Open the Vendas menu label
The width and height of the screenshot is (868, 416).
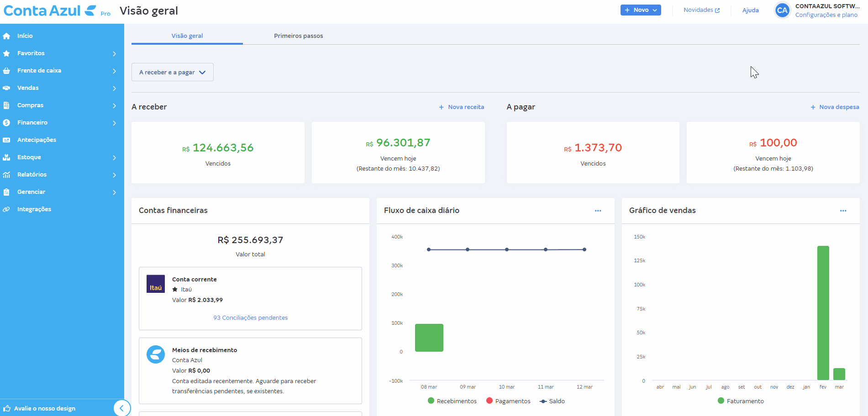(28, 88)
